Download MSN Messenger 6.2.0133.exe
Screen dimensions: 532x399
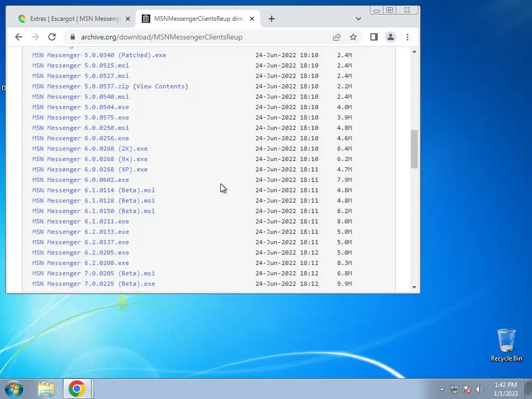[x=81, y=232]
